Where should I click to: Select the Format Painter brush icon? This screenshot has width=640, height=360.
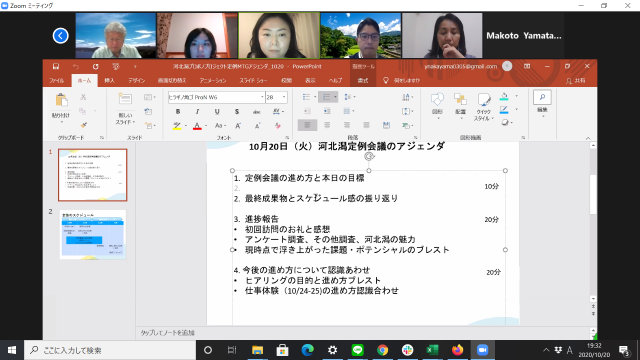point(83,125)
